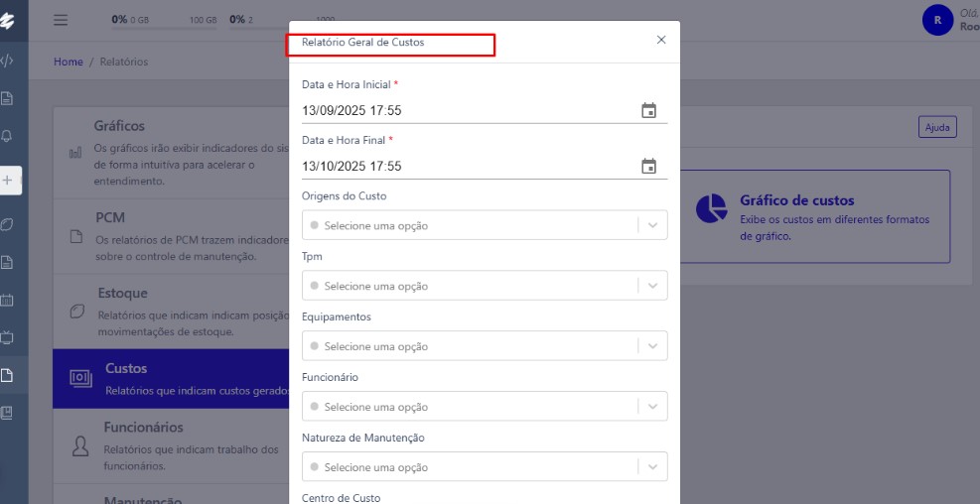Open notifications bell in left sidebar
The width and height of the screenshot is (980, 504).
tap(8, 136)
